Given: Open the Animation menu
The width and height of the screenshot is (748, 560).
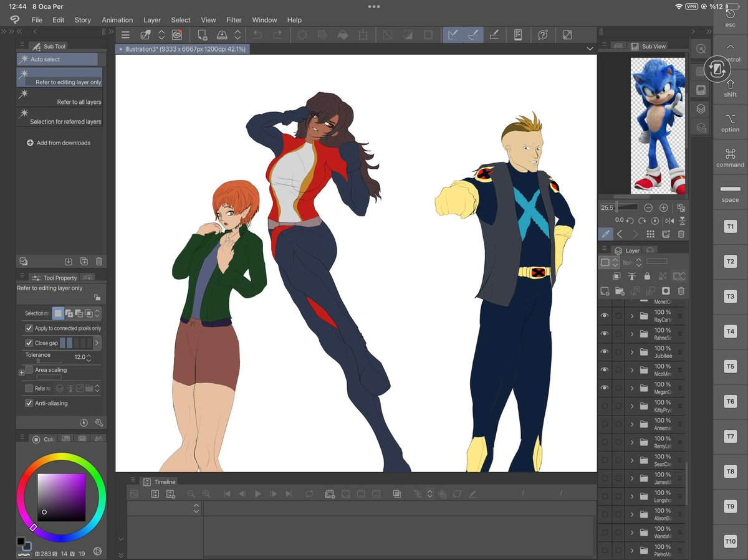Looking at the screenshot, I should (117, 20).
